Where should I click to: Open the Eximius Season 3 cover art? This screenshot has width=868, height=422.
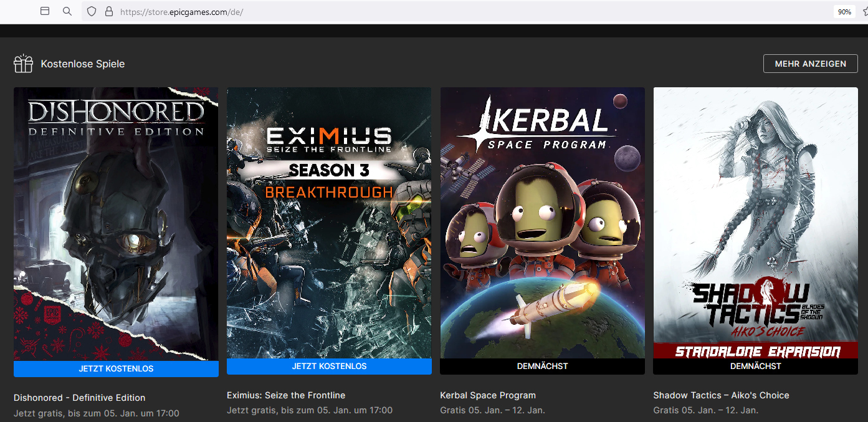[x=329, y=223]
